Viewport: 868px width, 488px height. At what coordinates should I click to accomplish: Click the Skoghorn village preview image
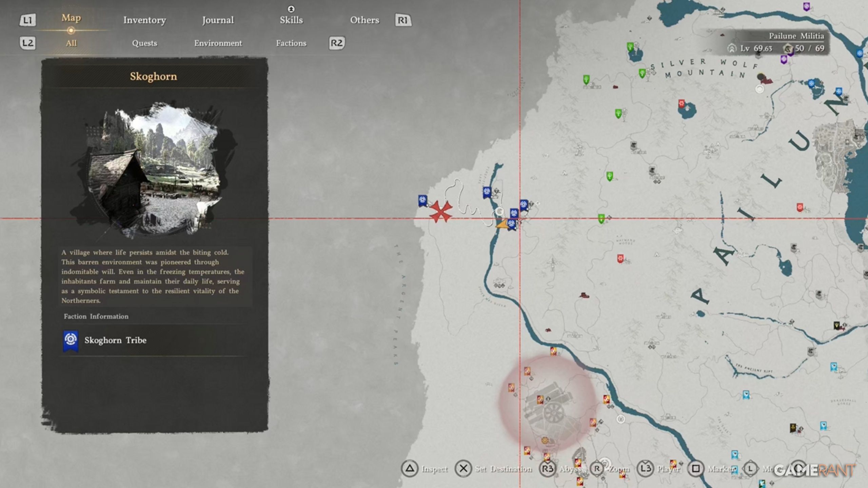(x=153, y=169)
